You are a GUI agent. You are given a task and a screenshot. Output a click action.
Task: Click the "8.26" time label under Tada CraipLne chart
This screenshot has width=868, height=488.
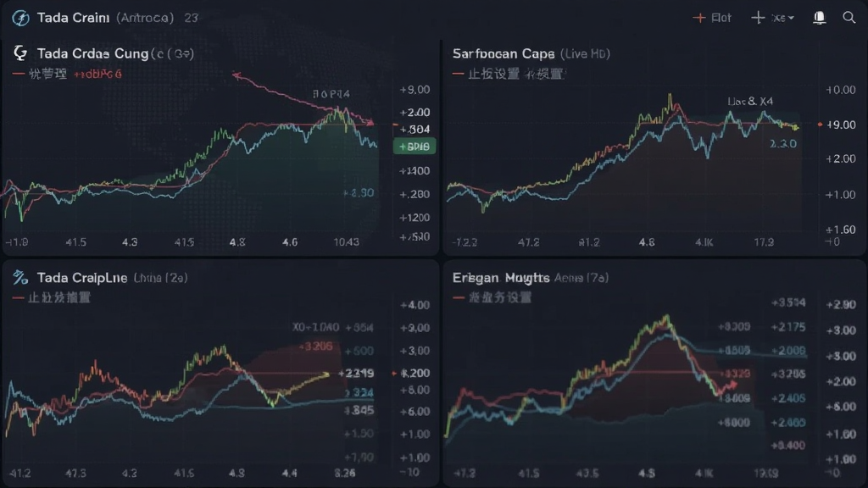click(345, 473)
